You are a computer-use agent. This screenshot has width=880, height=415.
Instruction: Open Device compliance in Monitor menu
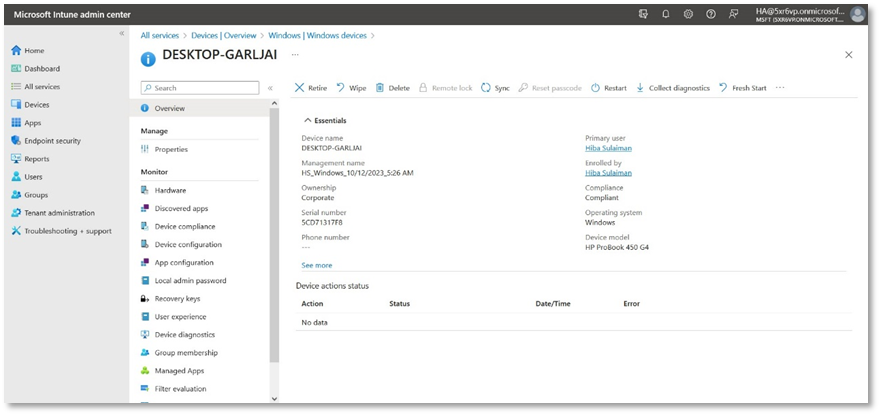[x=184, y=227]
